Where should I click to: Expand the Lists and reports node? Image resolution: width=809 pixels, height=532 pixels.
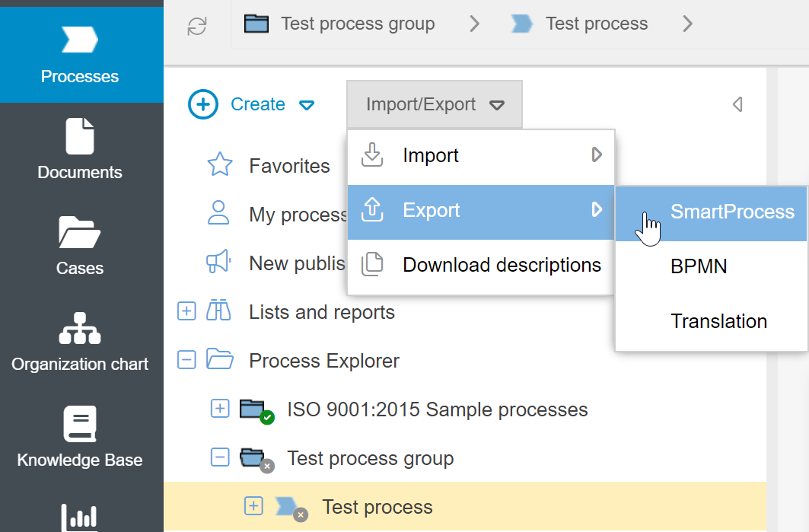click(186, 311)
